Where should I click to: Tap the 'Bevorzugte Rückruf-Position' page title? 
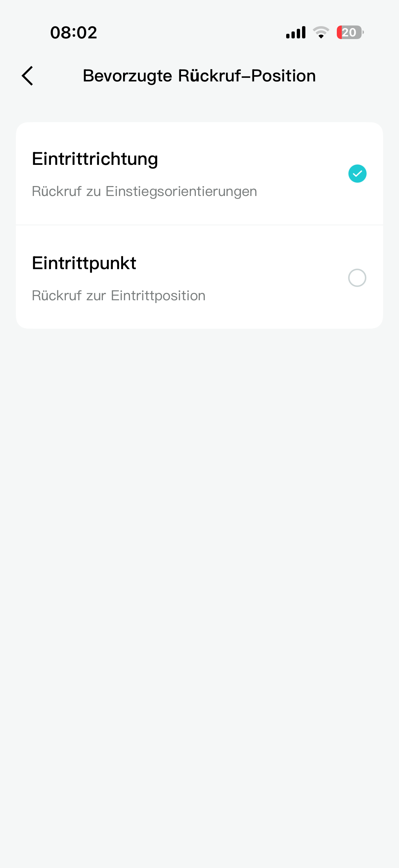click(199, 76)
